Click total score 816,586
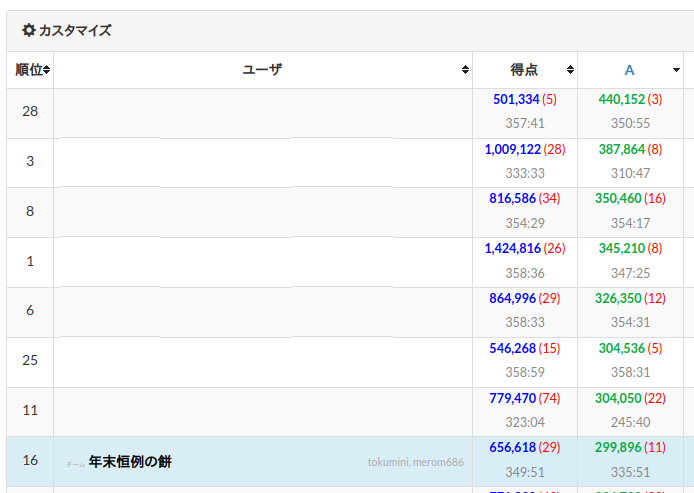 pyautogui.click(x=513, y=198)
